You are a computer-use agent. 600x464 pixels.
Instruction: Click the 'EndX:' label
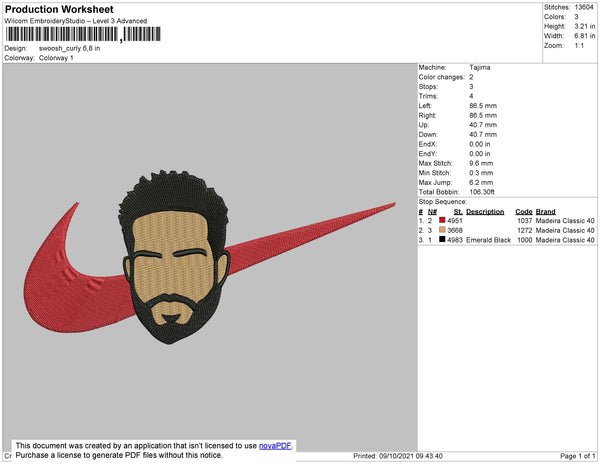tap(427, 144)
